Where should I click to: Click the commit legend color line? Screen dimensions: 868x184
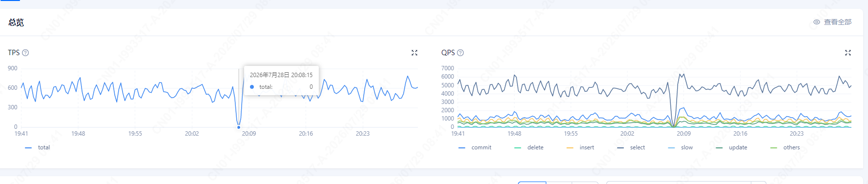[462, 147]
